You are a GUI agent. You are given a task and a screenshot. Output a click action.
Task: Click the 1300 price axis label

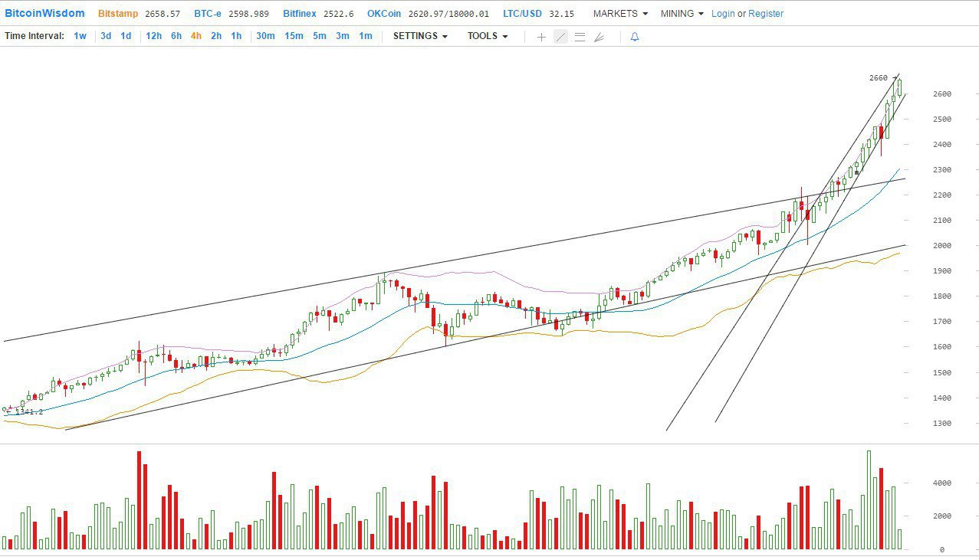tap(942, 424)
